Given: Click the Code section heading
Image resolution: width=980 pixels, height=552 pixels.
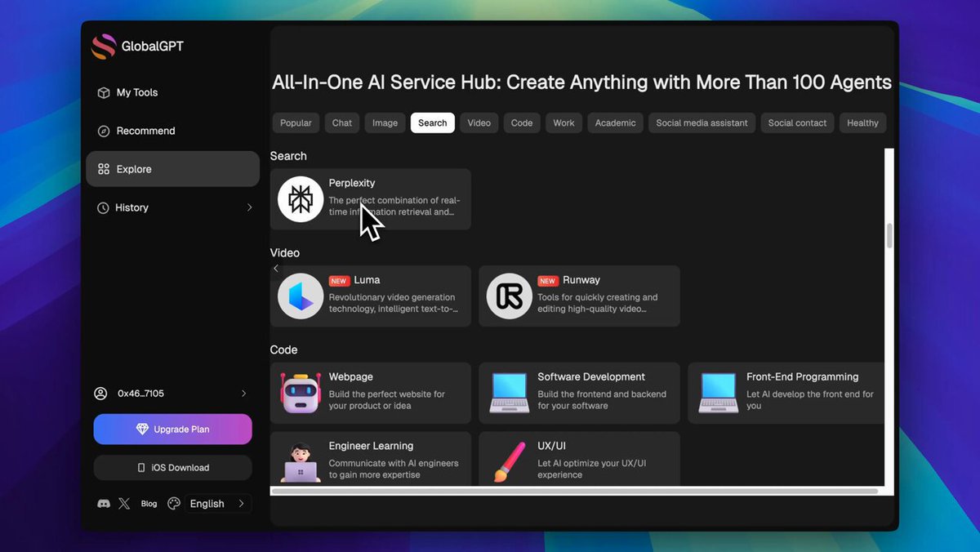Looking at the screenshot, I should pyautogui.click(x=284, y=350).
